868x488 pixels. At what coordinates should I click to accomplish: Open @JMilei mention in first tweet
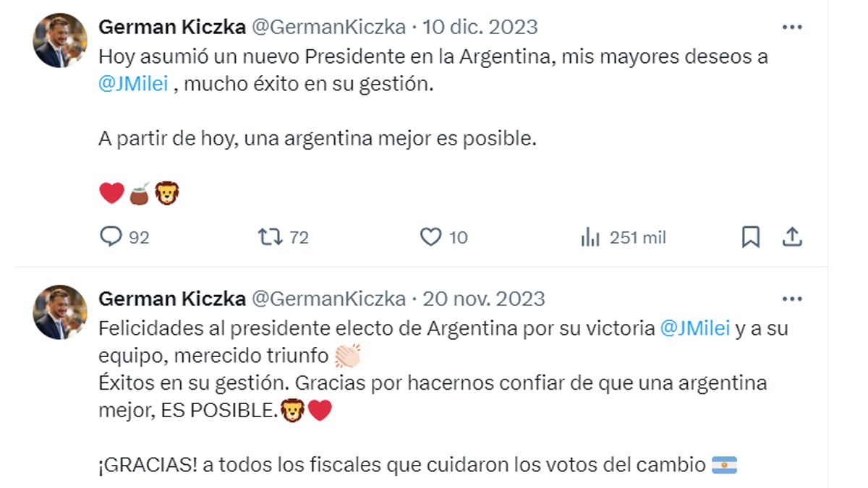coord(133,84)
